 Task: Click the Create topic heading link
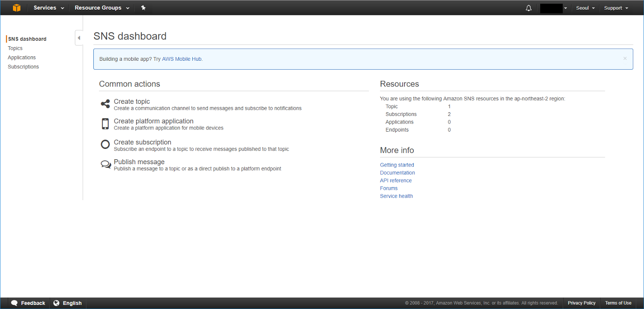(x=132, y=101)
